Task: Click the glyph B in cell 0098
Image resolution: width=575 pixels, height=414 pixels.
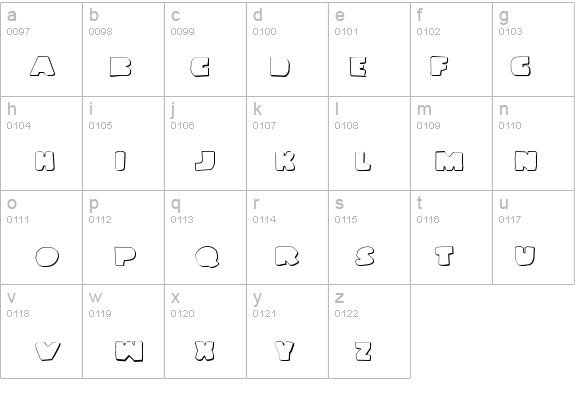Action: (121, 67)
